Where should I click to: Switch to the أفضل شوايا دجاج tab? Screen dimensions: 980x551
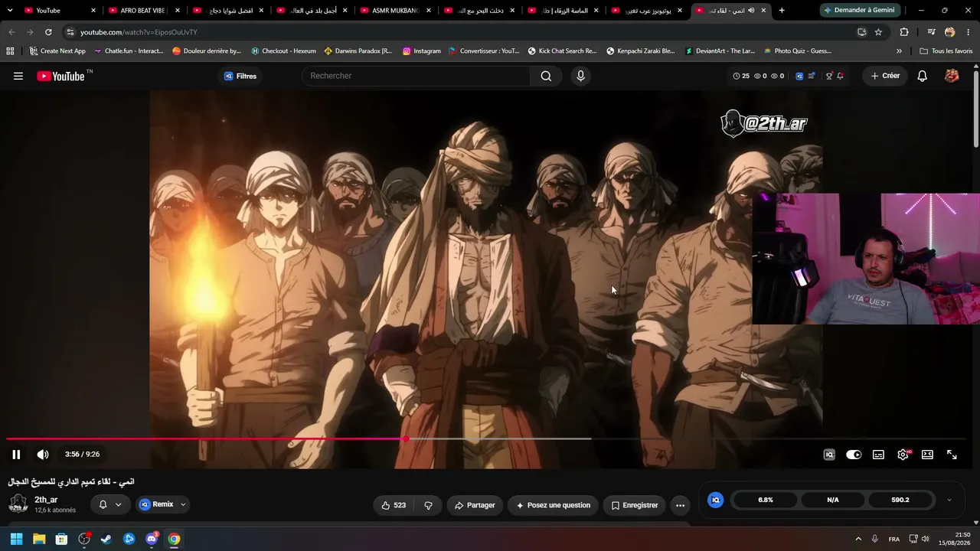point(228,11)
